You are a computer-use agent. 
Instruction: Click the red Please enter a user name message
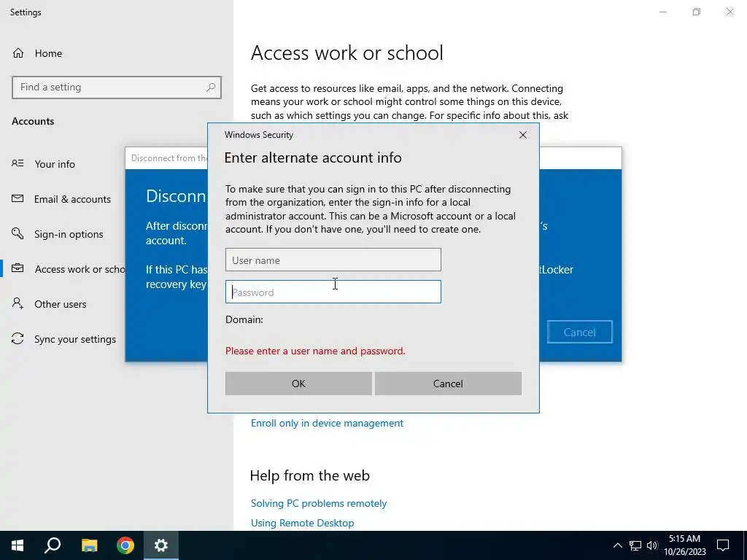pyautogui.click(x=315, y=351)
